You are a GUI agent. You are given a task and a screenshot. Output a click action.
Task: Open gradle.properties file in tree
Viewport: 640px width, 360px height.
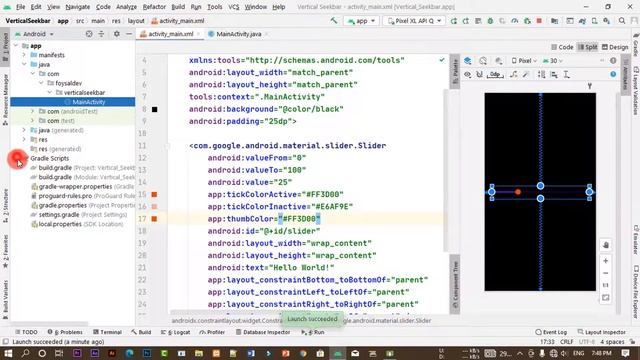pyautogui.click(x=82, y=205)
